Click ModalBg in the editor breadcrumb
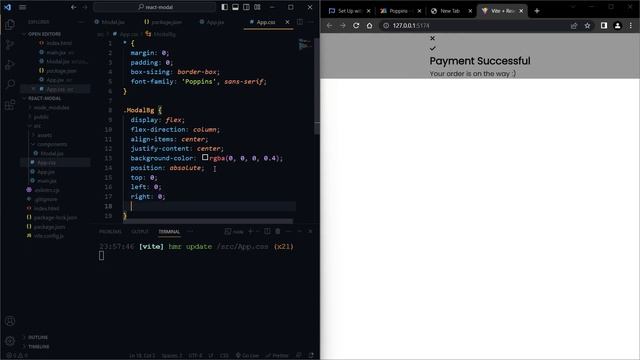 pos(161,34)
